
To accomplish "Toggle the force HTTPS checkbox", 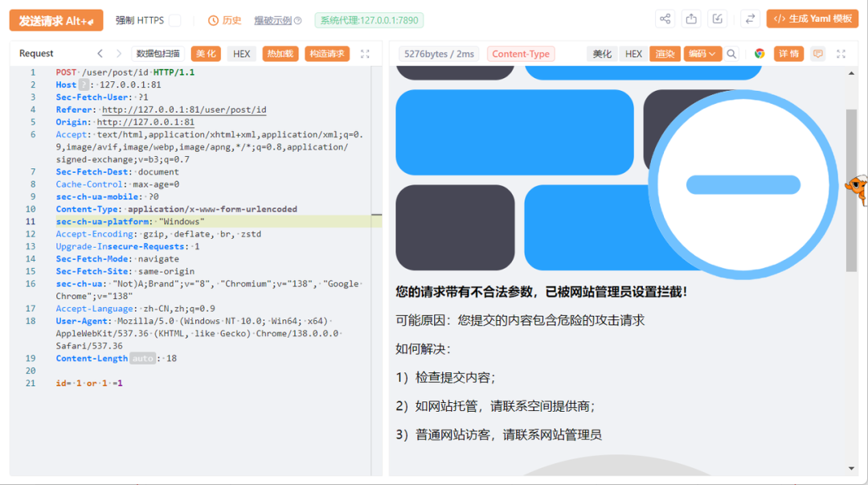I will coord(175,20).
